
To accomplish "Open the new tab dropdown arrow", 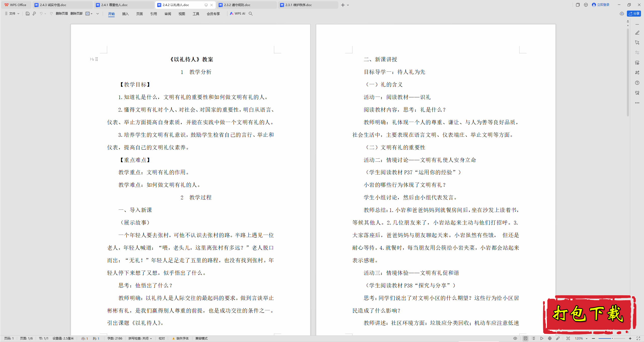I will pos(348,5).
